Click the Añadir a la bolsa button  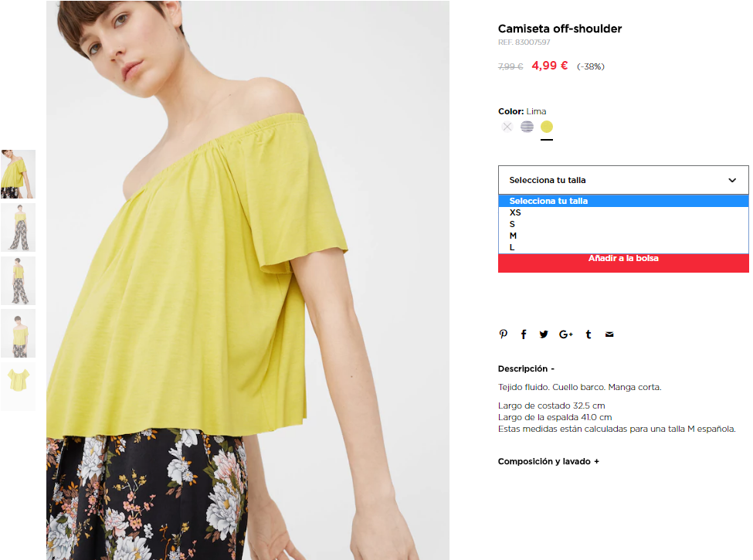(623, 263)
